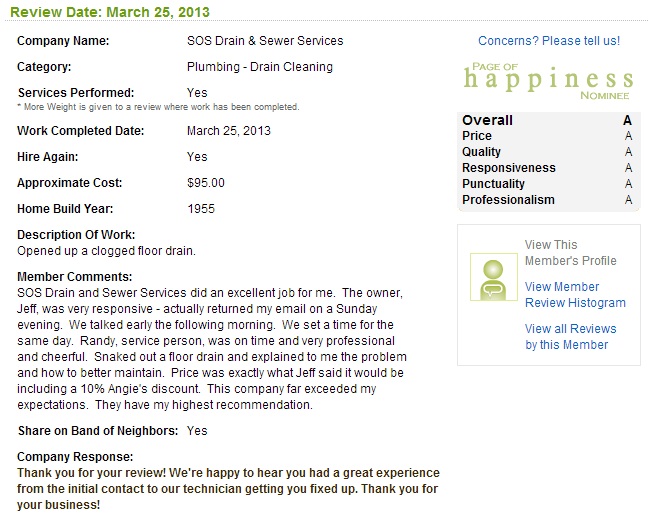Click the member profile avatar icon

click(493, 277)
